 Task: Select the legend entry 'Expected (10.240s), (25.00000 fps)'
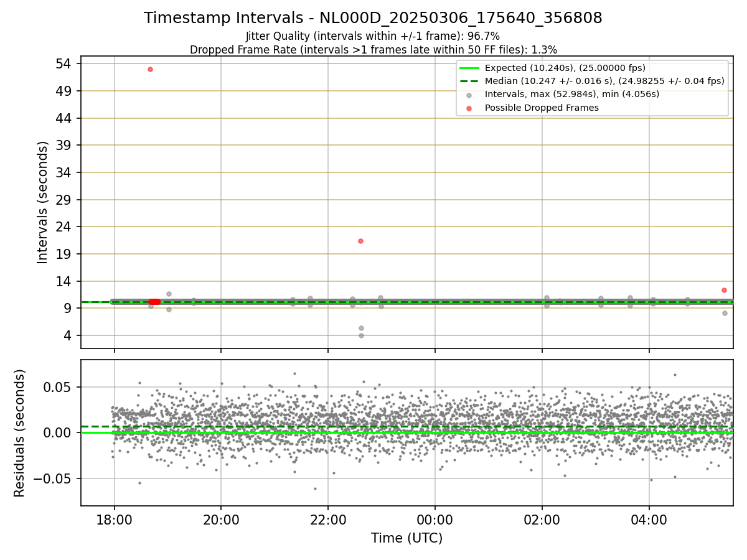point(565,68)
